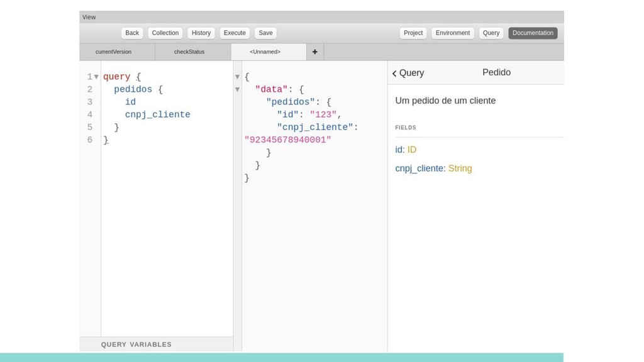Click the id field on line 3
The width and height of the screenshot is (644, 362).
130,102
